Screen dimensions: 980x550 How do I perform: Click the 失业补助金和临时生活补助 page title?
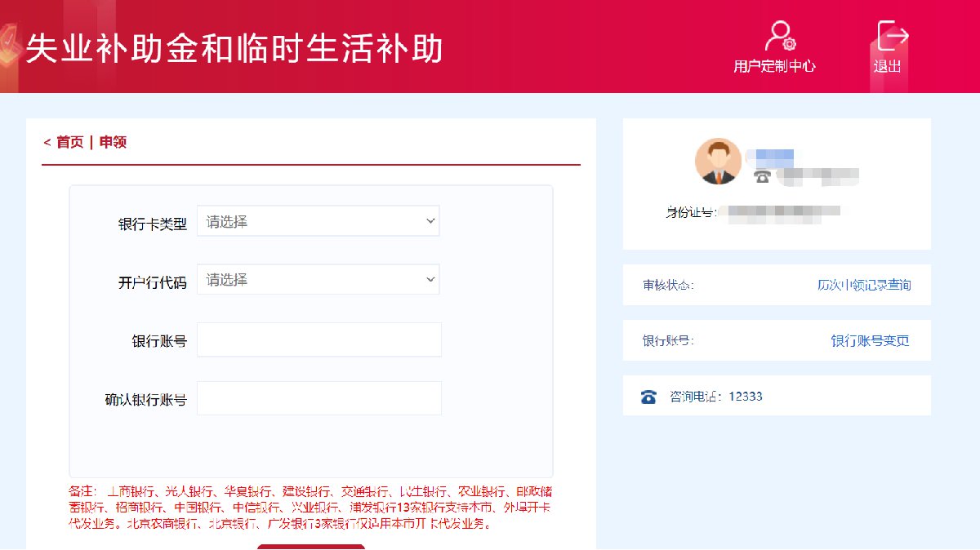pos(234,48)
